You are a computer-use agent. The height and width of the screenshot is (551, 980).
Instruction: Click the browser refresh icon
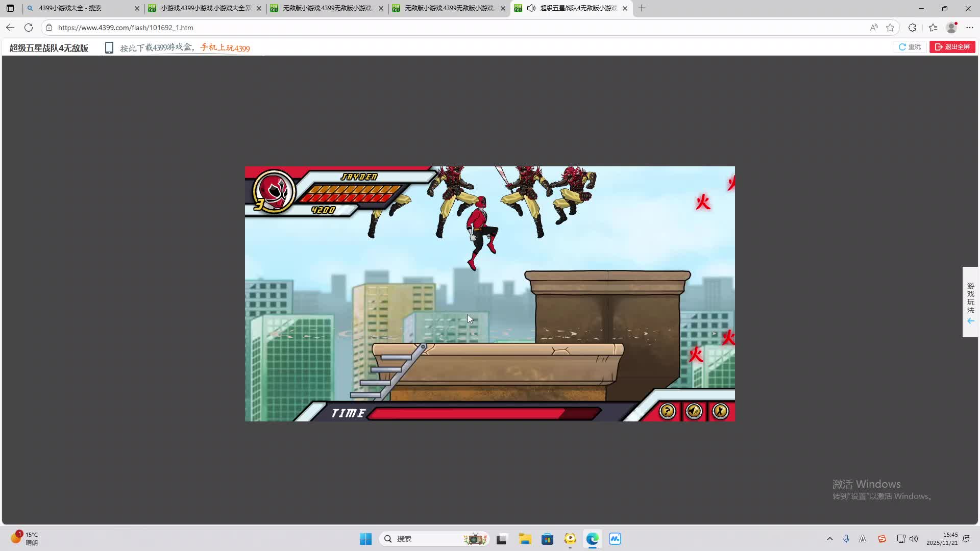pos(29,28)
